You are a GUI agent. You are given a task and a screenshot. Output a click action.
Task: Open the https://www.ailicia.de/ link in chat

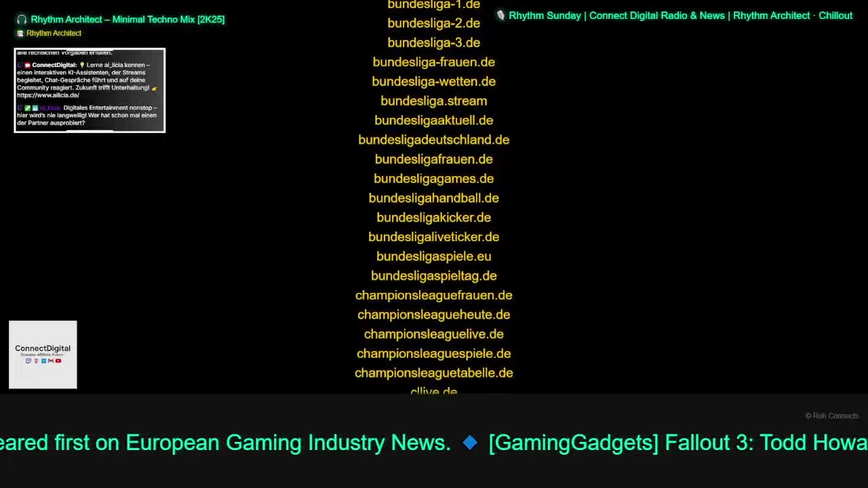[x=48, y=96]
